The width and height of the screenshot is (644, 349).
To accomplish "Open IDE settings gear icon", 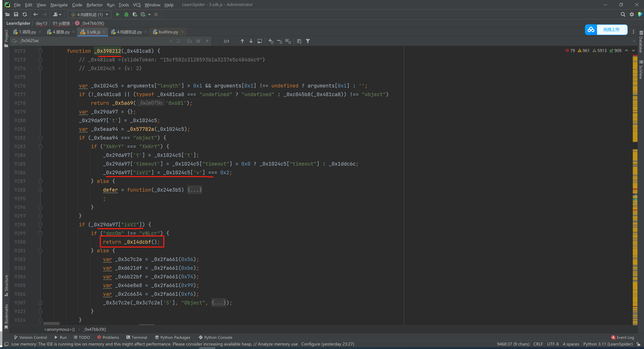I will coord(632,15).
